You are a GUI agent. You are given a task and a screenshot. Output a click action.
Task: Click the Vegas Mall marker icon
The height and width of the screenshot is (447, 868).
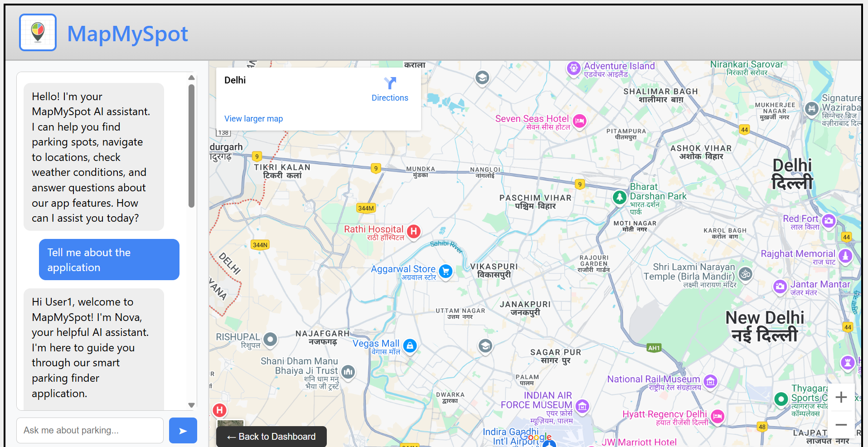click(x=410, y=346)
